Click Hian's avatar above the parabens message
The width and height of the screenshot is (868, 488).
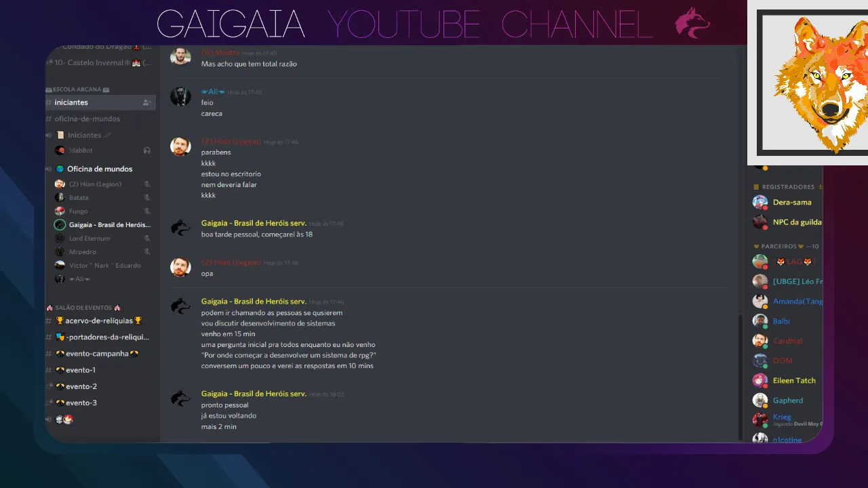[180, 146]
